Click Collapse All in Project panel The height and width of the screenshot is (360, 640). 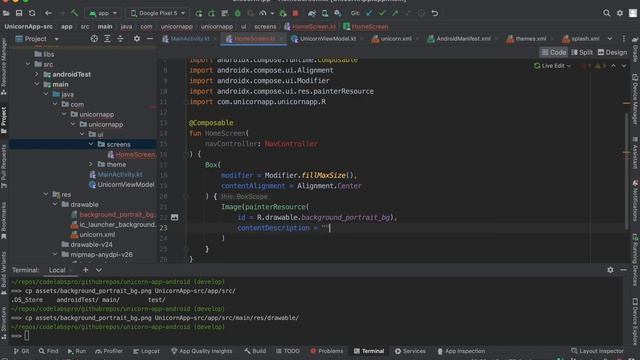point(120,39)
